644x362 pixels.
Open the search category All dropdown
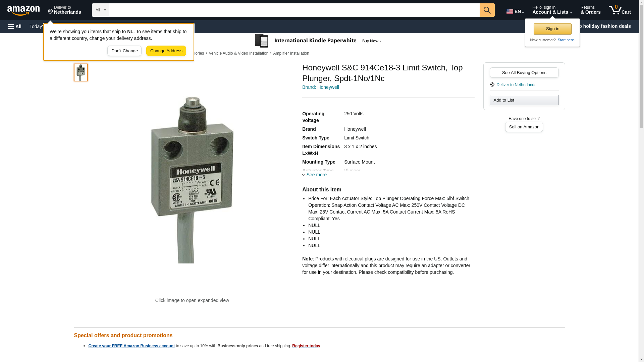pyautogui.click(x=101, y=10)
